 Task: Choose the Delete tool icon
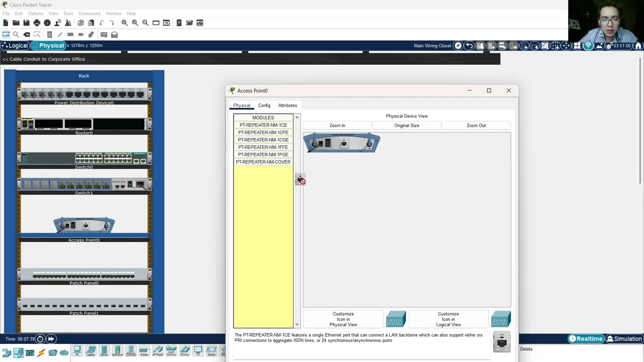tap(27, 35)
